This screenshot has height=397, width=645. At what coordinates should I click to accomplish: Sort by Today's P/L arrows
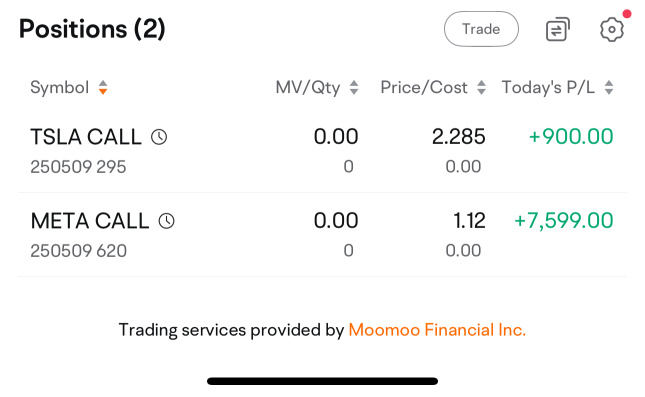coord(609,87)
